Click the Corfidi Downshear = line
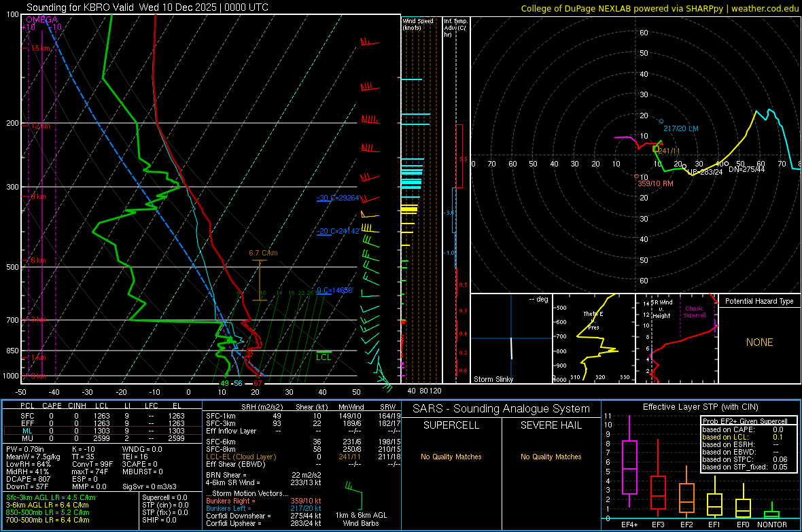Image resolution: width=802 pixels, height=532 pixels. (264, 516)
